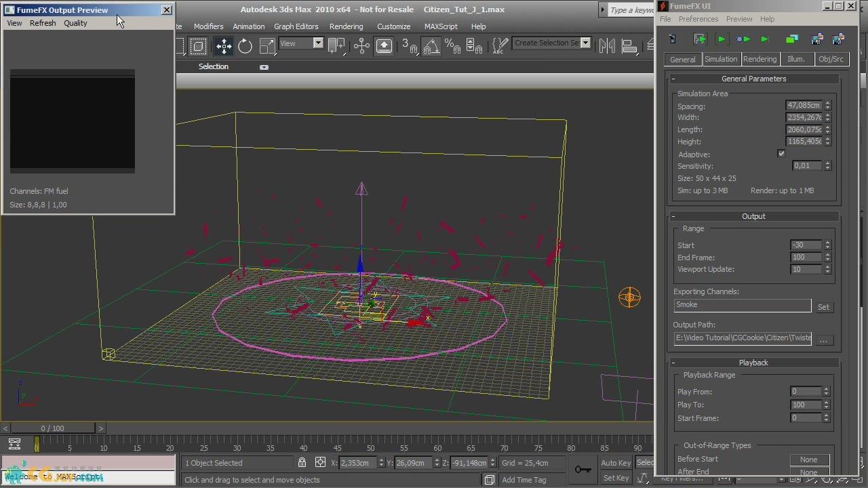Click the Align tool icon

[629, 45]
